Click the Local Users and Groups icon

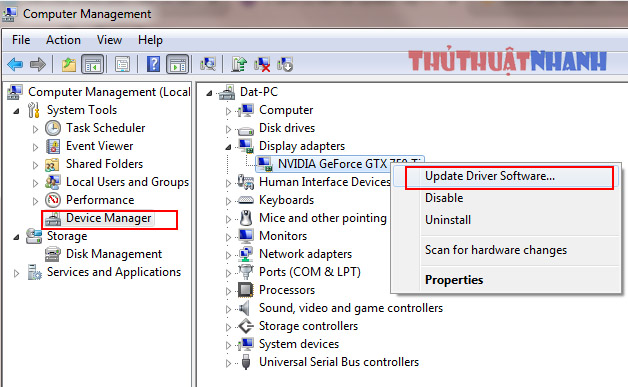coord(53,182)
